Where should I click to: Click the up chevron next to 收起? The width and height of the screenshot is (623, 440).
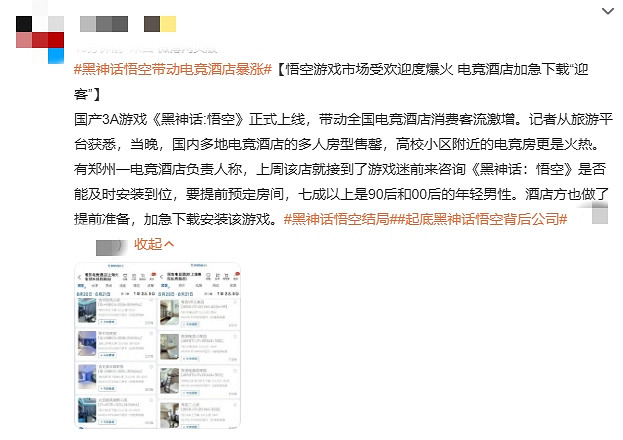point(169,244)
